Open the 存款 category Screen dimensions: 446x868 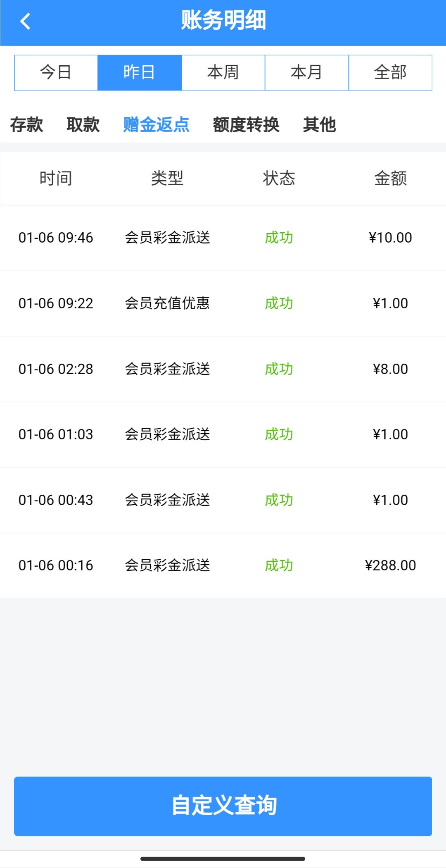click(x=26, y=124)
